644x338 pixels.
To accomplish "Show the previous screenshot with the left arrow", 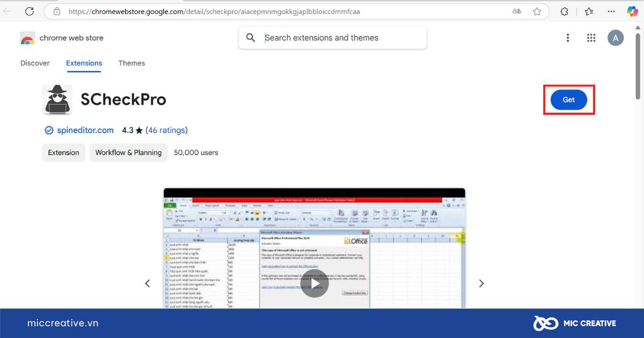I will click(148, 283).
